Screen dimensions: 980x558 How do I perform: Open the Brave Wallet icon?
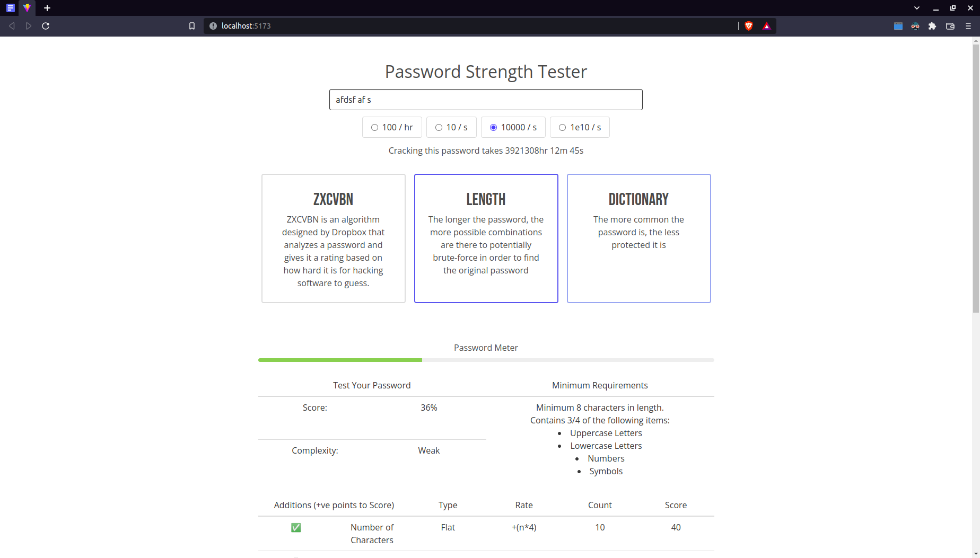coord(950,25)
